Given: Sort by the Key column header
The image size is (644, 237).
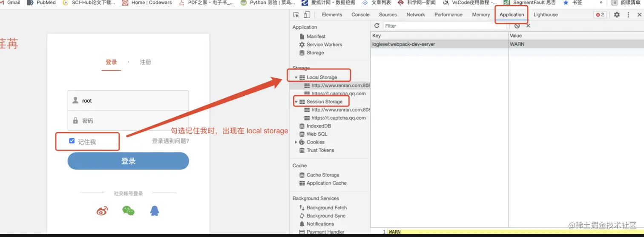Looking at the screenshot, I should pos(439,36).
